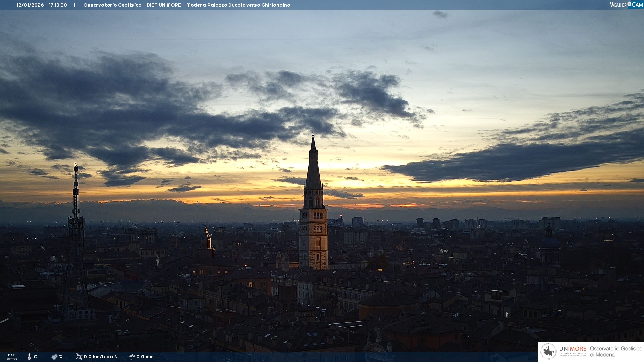Image resolution: width=644 pixels, height=362 pixels.
Task: Click the rain umbrella icon
Action: pos(132,357)
